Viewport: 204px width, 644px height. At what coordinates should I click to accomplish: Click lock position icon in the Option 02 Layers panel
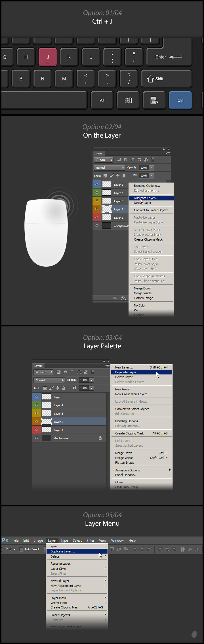117,176
